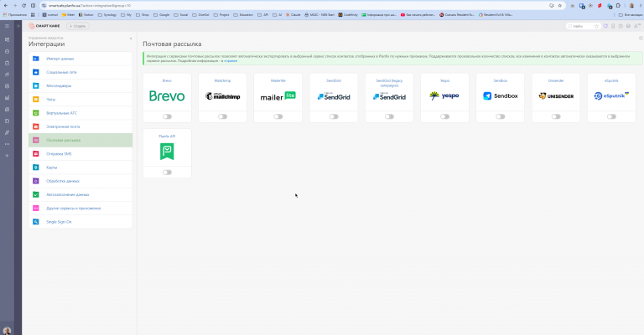Open the Brevo logo card
Screen dimensions: 644x335
point(167,96)
